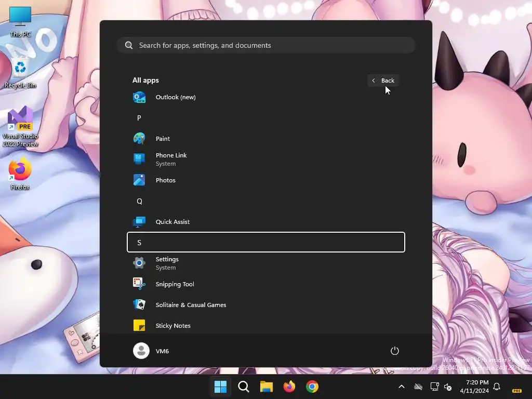Launch Snipping Tool icon
Viewport: 532px width, 399px height.
click(139, 284)
